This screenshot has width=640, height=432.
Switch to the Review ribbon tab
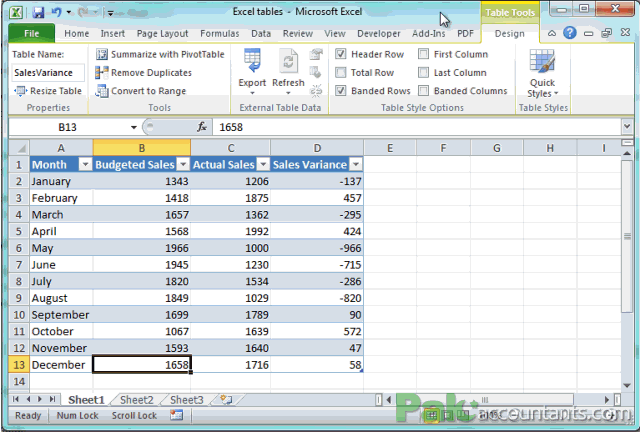pos(298,33)
